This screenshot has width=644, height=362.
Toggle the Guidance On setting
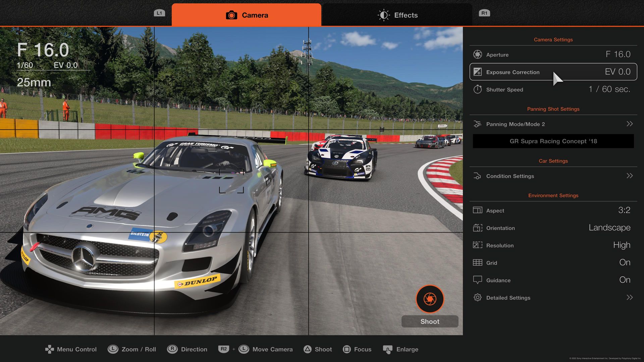tap(625, 280)
